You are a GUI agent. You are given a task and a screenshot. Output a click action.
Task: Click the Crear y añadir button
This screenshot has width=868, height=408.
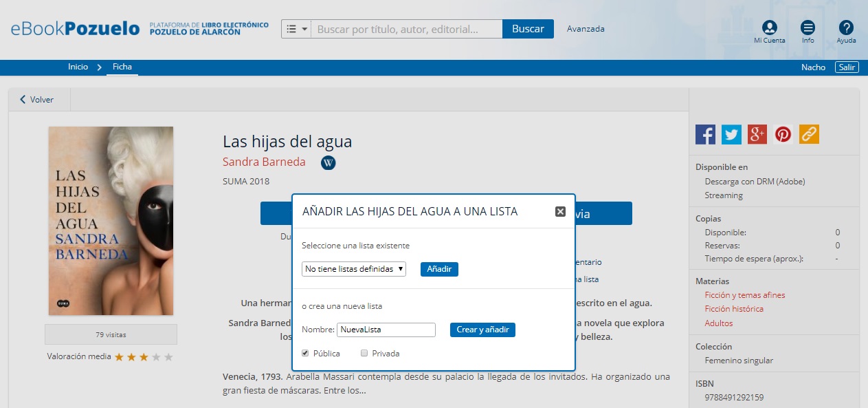pyautogui.click(x=482, y=330)
